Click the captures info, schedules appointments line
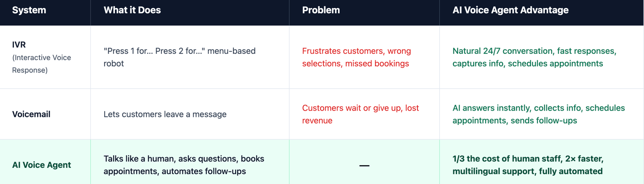644x184 pixels. coord(528,64)
